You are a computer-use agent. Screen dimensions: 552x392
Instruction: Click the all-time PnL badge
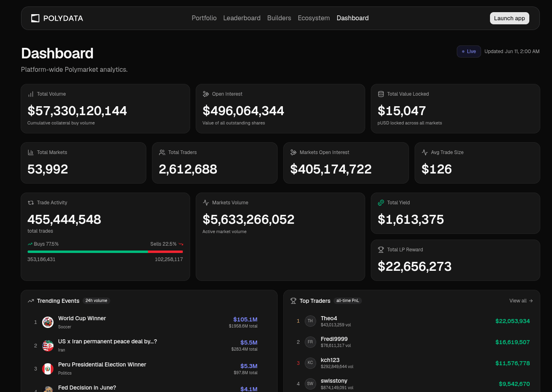[x=348, y=301]
